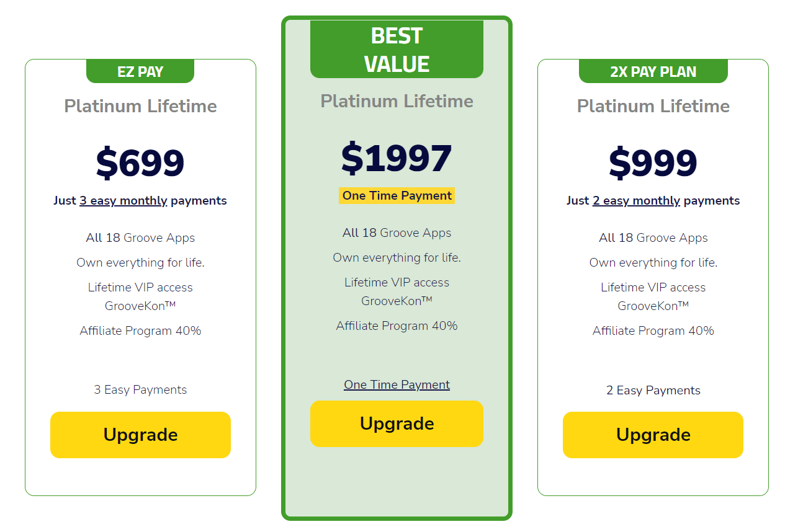Click Platinum Lifetime heading in 2X Pay Plan card
Screen dimensions: 785x532
653,106
